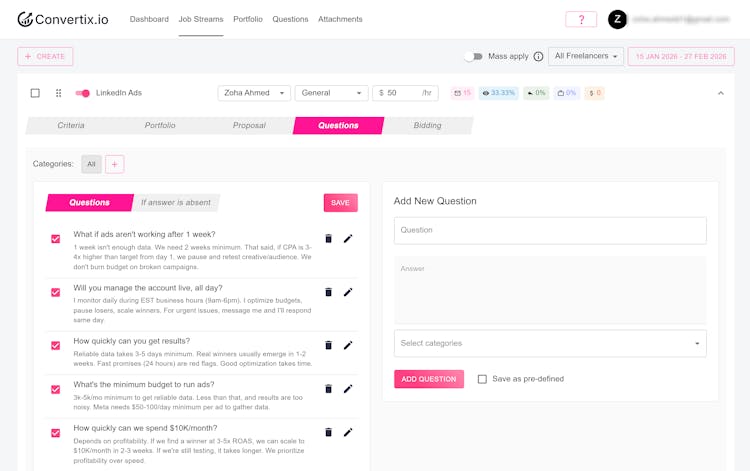The image size is (750, 471).
Task: Check the Save as pre-defined checkbox
Action: (x=482, y=379)
